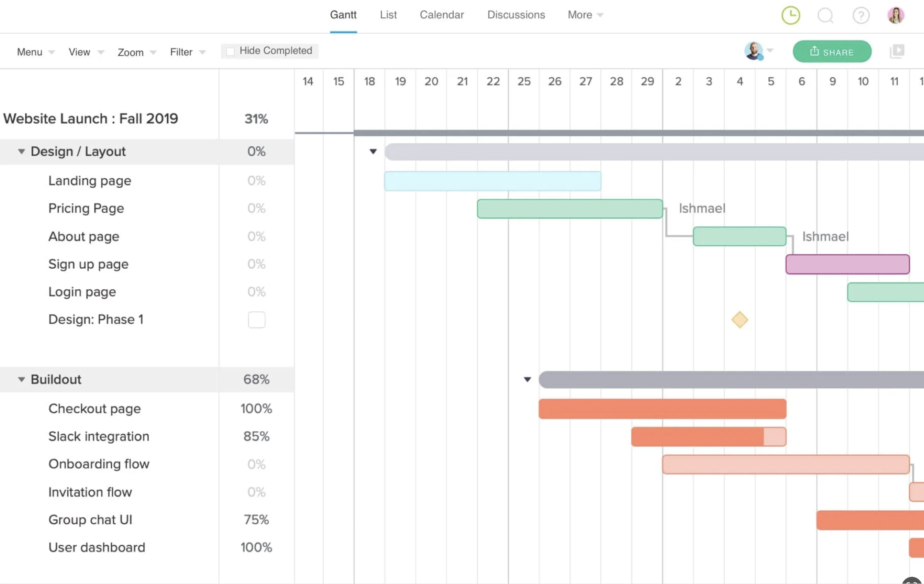
Task: Click the 0% progress of Onboarding flow
Action: 256,464
